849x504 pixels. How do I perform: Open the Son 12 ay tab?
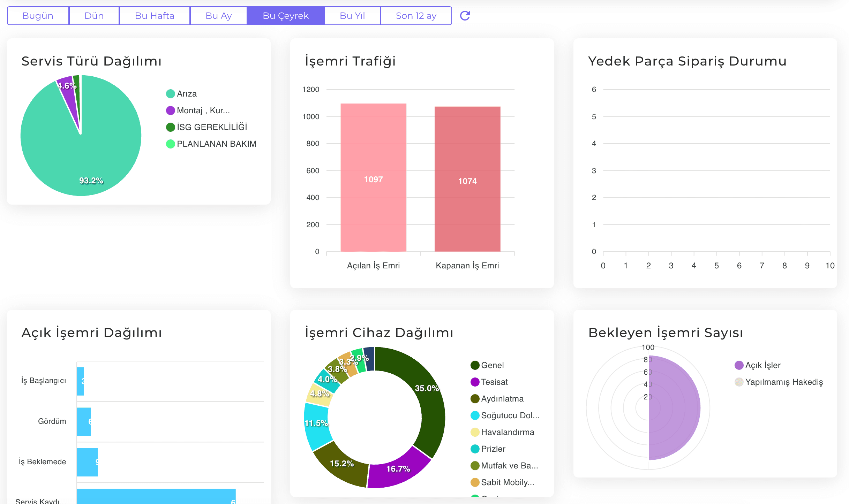click(x=416, y=16)
